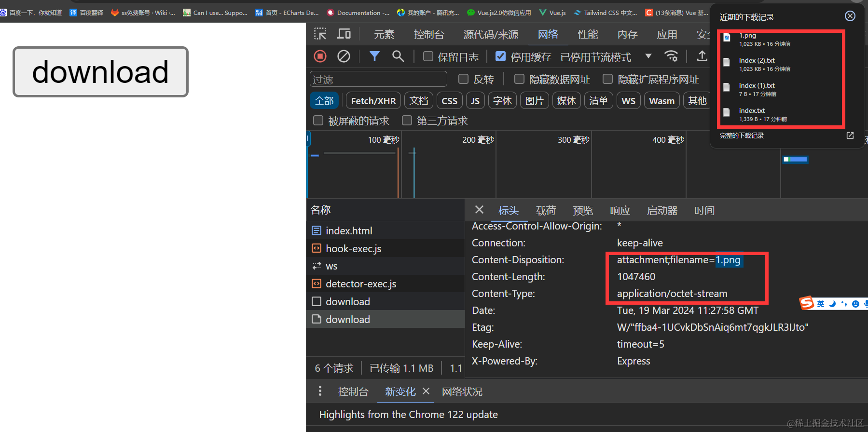Open 百度翻译 bookmark
Screen dimensions: 868x432
[x=87, y=13]
